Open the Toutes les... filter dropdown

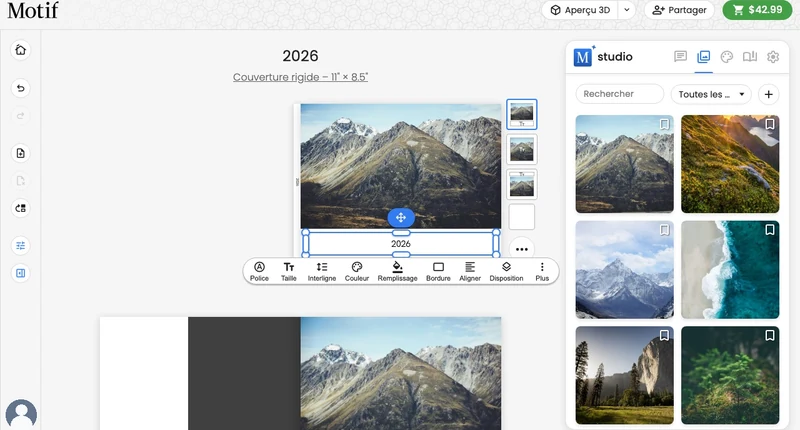tap(711, 94)
